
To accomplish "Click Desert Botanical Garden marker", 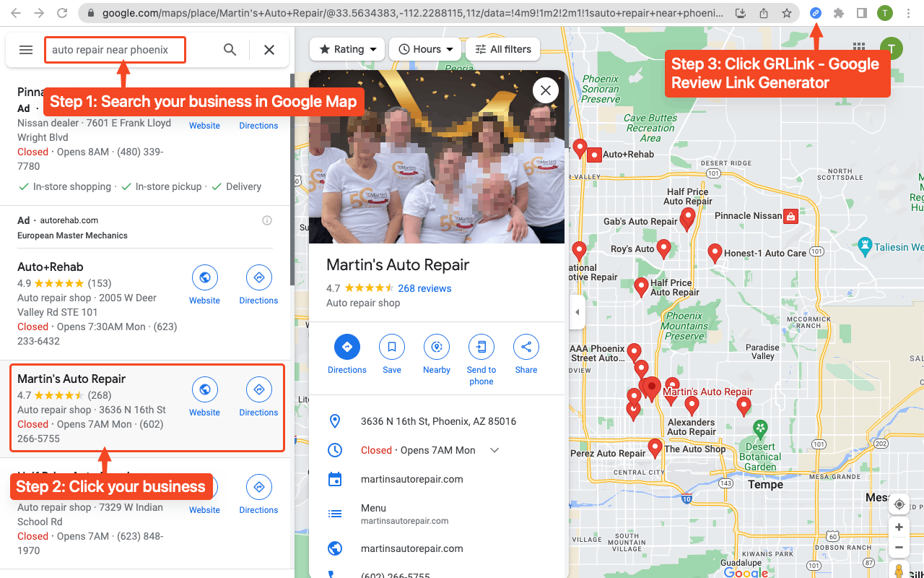I will coord(760,428).
